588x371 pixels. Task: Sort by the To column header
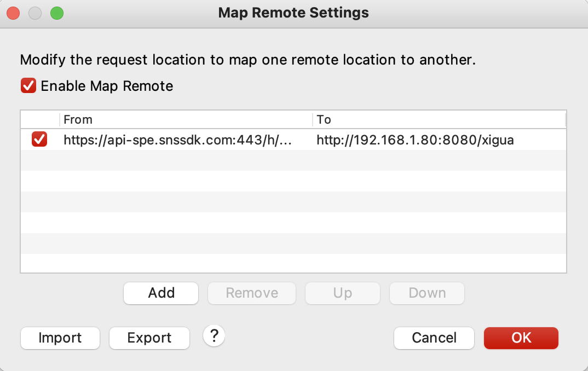[438, 119]
